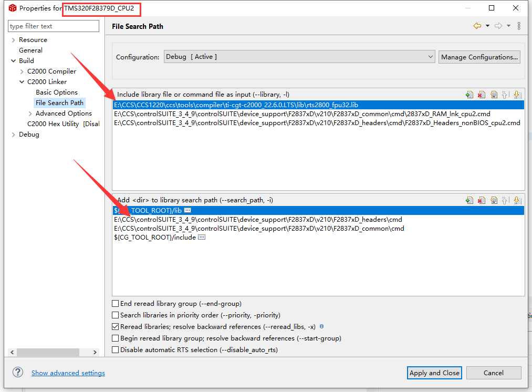Open the Configuration Debug [Active] dropdown
The width and height of the screenshot is (532, 392).
tap(299, 57)
